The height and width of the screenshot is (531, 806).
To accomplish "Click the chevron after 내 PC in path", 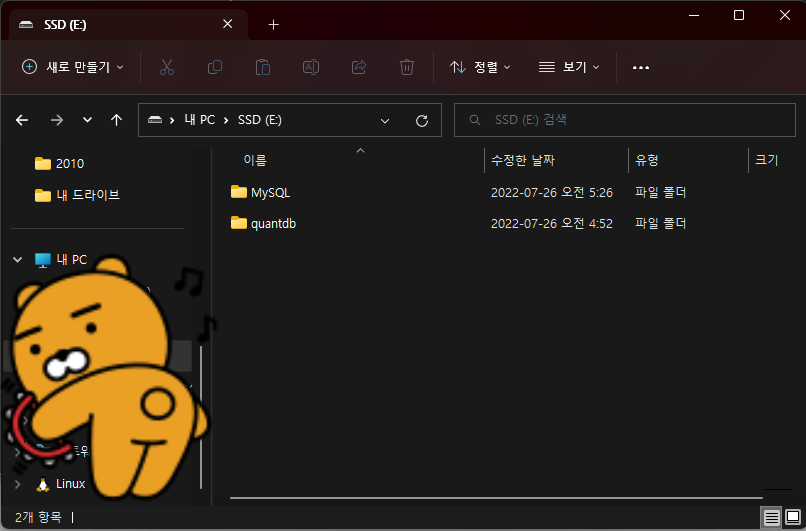I will point(226,120).
